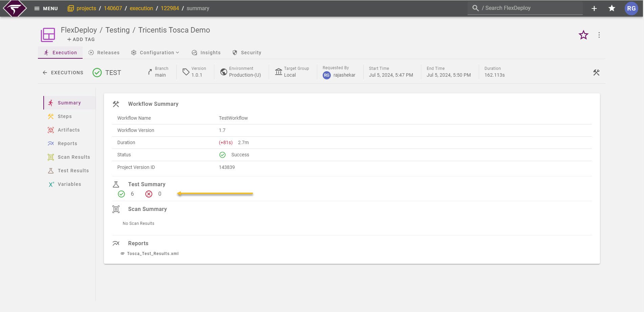Click the Variables sidebar icon
This screenshot has width=644, height=312.
(x=51, y=184)
